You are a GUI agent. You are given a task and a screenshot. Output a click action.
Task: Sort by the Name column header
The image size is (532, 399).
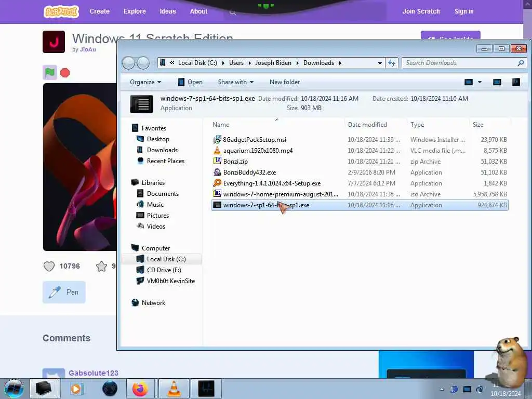[220, 125]
